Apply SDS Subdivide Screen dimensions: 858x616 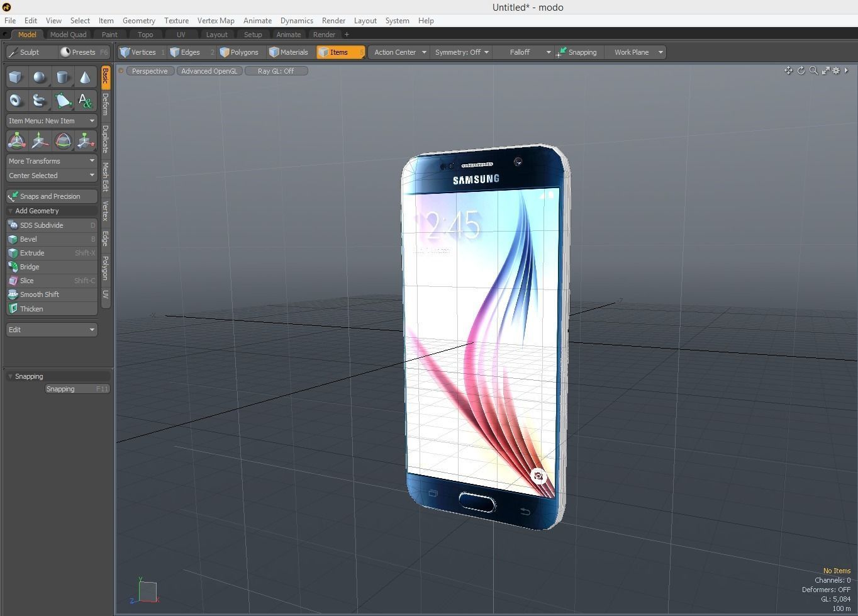pos(52,225)
